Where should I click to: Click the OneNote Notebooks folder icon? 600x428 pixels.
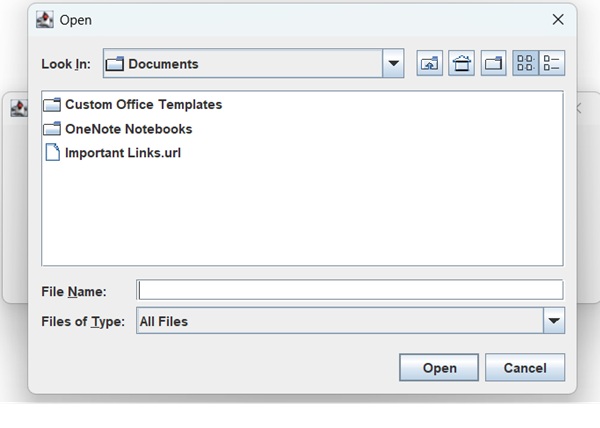53,129
